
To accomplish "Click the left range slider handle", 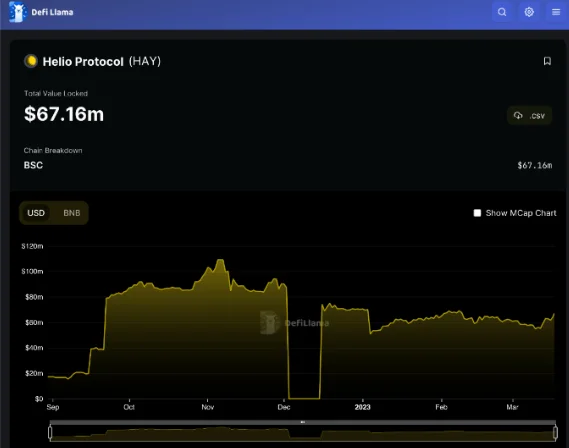I will [x=50, y=432].
